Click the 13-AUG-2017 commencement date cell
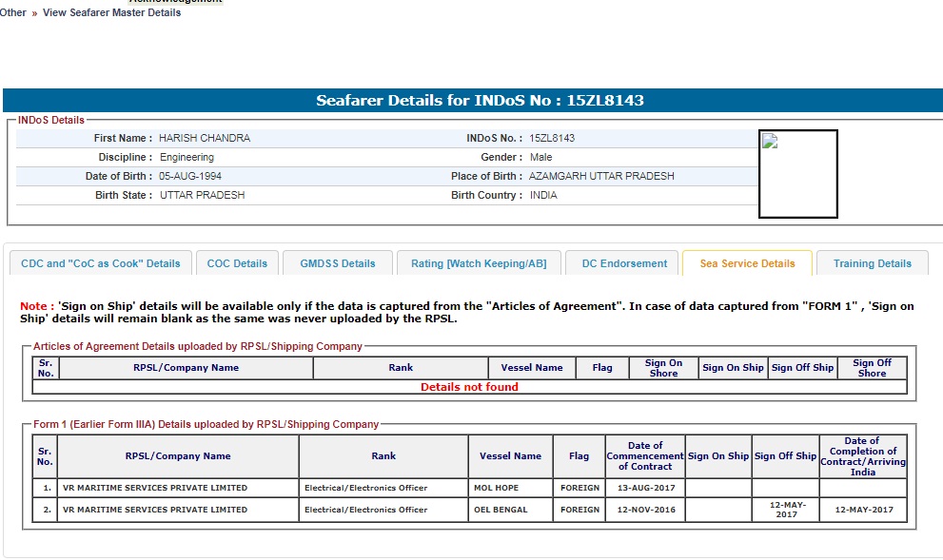 [645, 488]
